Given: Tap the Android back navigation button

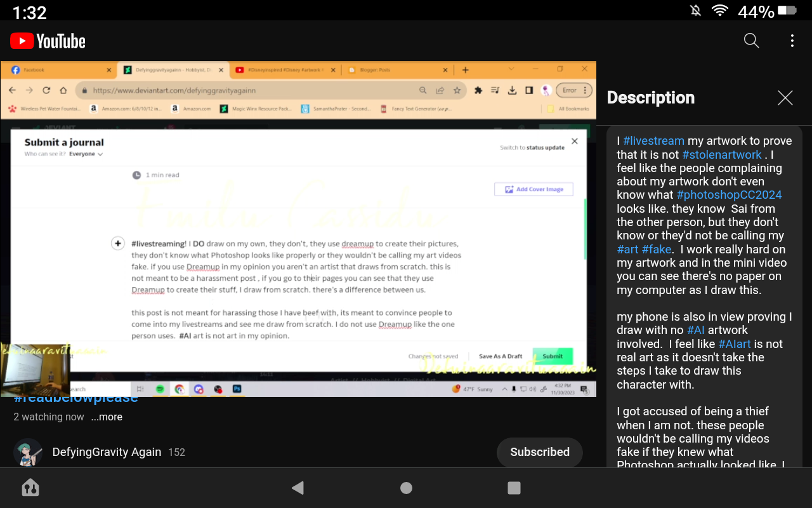Looking at the screenshot, I should pos(298,488).
